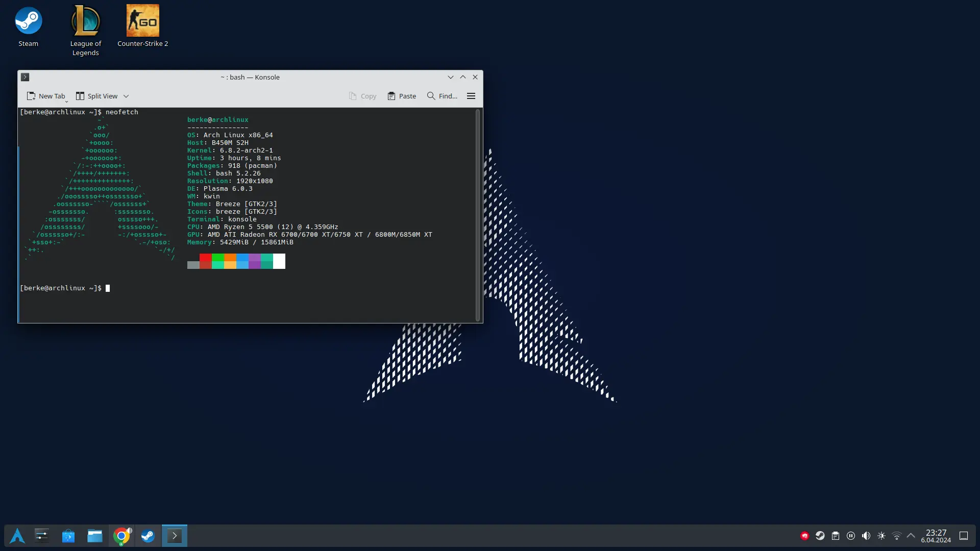The height and width of the screenshot is (551, 980).
Task: Open the clipboard tray widget
Action: point(836,536)
